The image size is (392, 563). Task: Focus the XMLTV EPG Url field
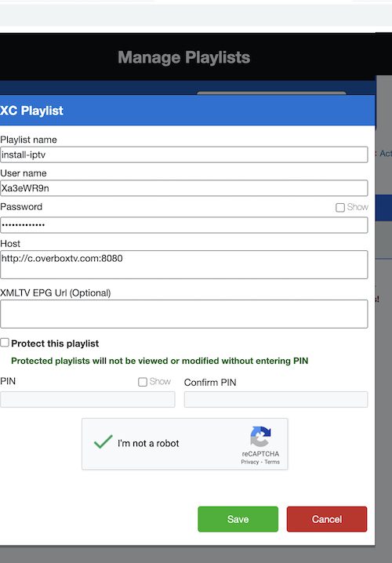183,314
